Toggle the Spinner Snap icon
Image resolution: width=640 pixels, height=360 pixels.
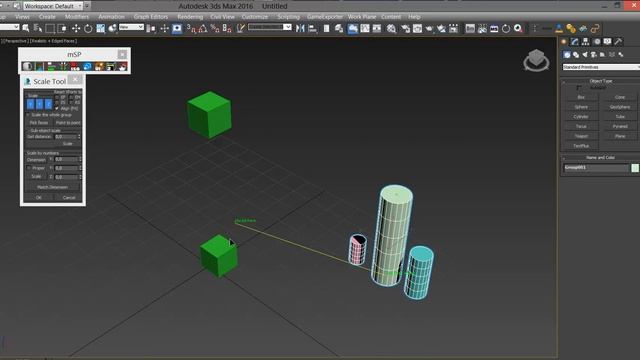(x=227, y=29)
